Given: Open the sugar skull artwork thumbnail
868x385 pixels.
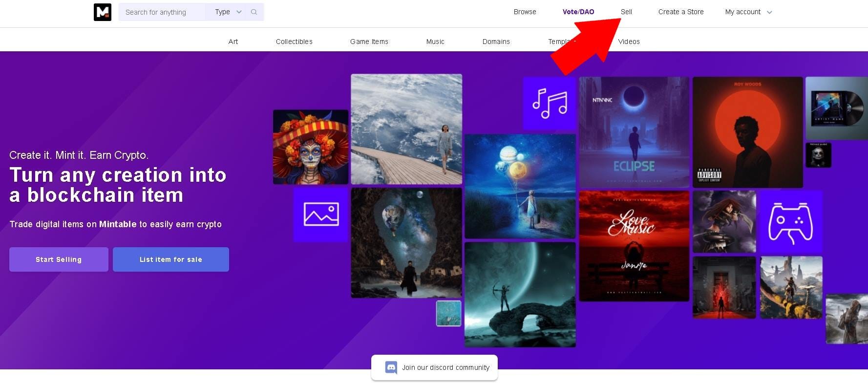Looking at the screenshot, I should pyautogui.click(x=311, y=147).
